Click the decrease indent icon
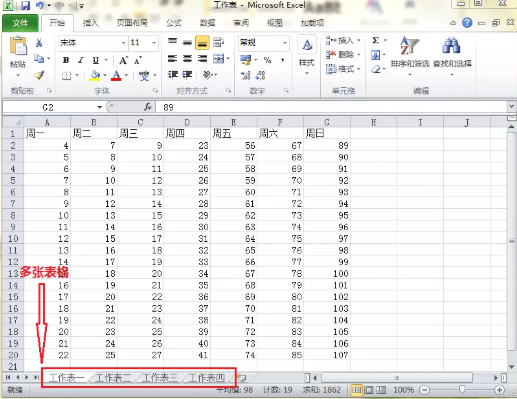This screenshot has width=517, height=399. click(173, 74)
